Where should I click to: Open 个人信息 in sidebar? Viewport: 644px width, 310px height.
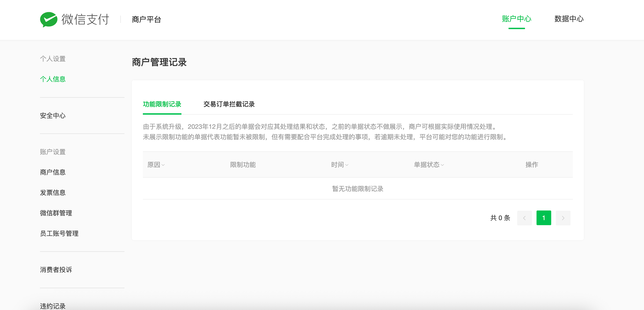pyautogui.click(x=53, y=79)
